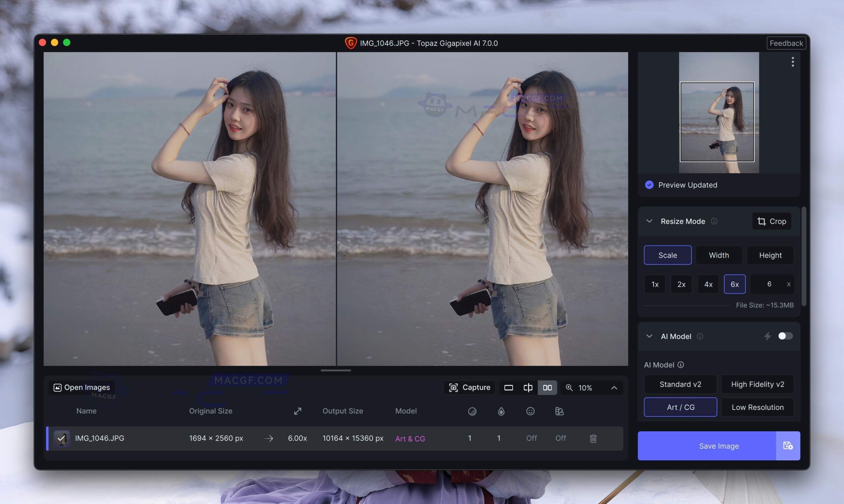Select the Scale resize option

667,255
